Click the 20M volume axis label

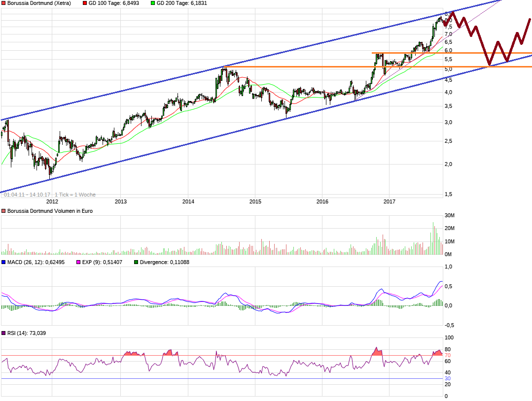(x=450, y=229)
